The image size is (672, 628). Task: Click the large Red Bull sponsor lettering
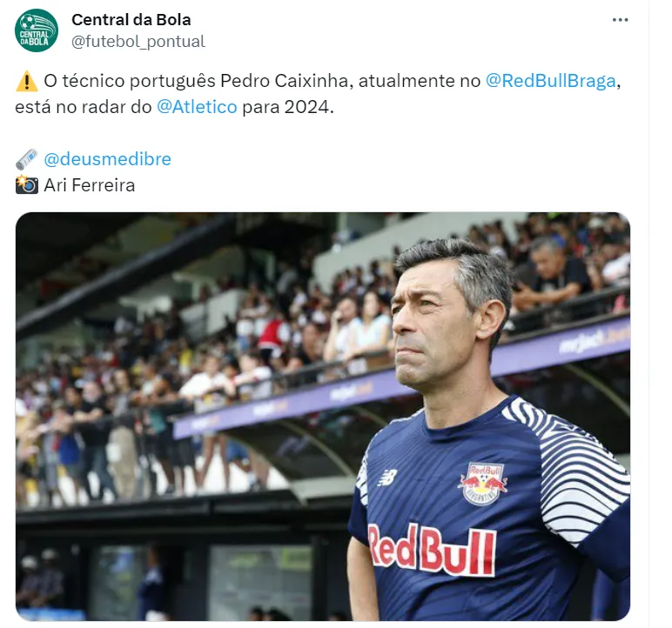point(432,549)
